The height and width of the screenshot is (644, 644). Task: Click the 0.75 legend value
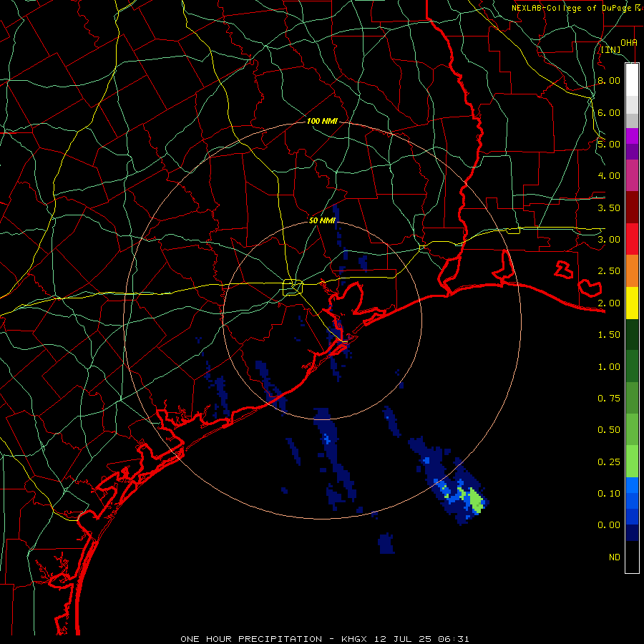609,399
